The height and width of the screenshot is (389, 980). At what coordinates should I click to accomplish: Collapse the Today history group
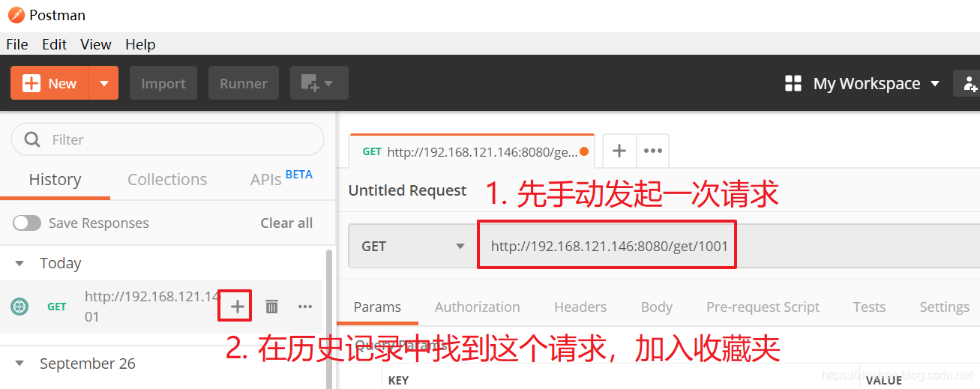coord(20,263)
